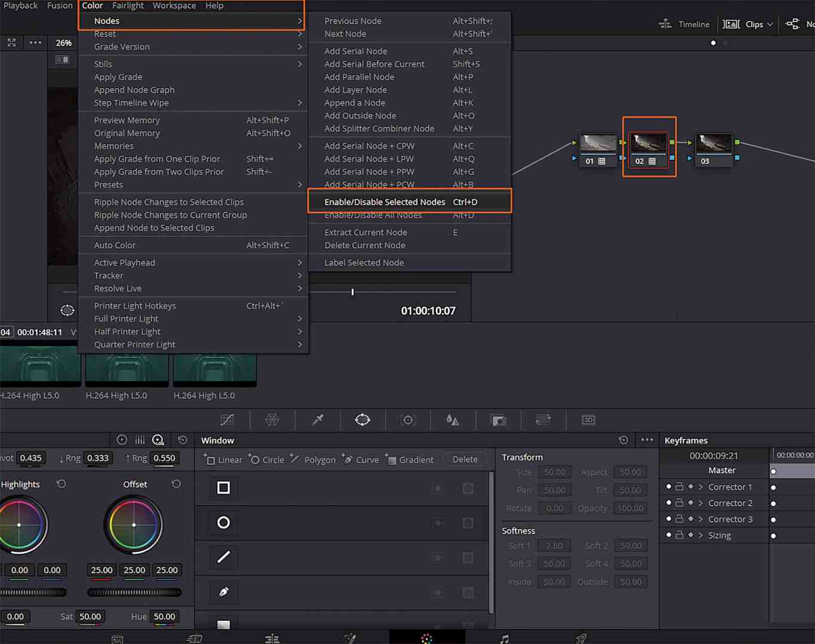Choose Add Serial Node
815x644 pixels.
click(x=409, y=51)
